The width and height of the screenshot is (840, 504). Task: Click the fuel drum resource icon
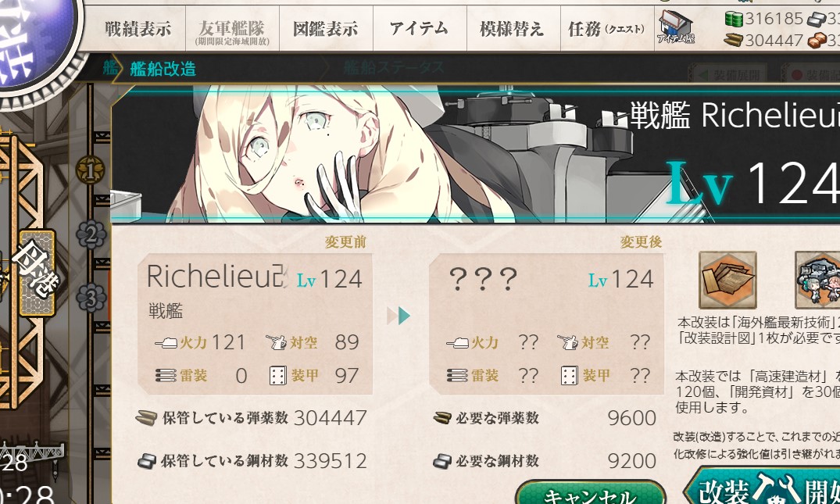pyautogui.click(x=734, y=20)
